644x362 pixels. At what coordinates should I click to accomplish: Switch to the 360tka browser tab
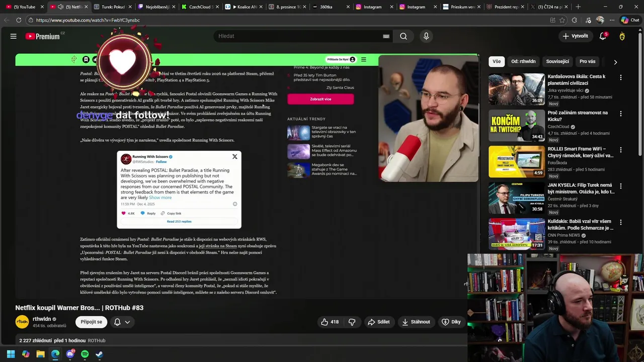(331, 7)
